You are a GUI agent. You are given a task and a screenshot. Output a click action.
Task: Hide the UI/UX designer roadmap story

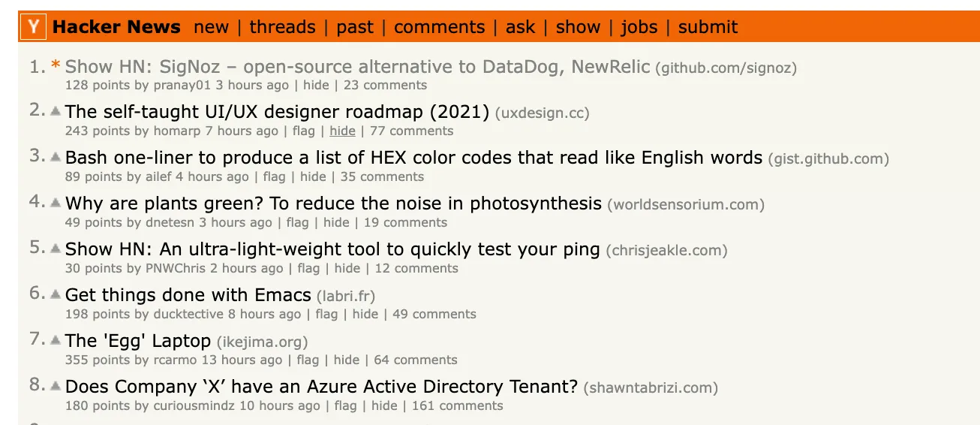coord(342,131)
